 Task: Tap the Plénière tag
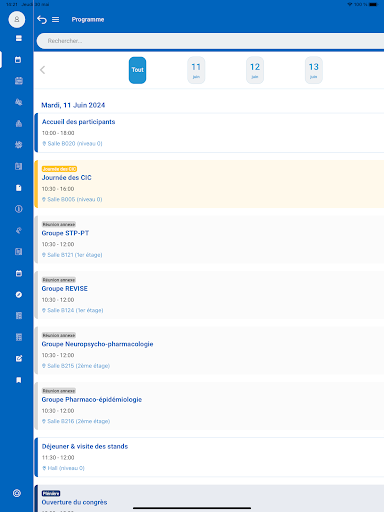pos(51,493)
